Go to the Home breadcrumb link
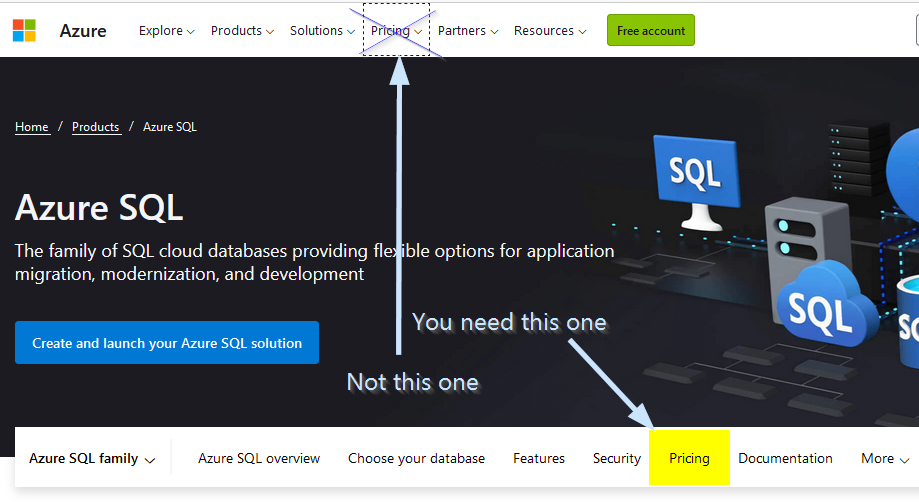919x502 pixels. [x=32, y=127]
